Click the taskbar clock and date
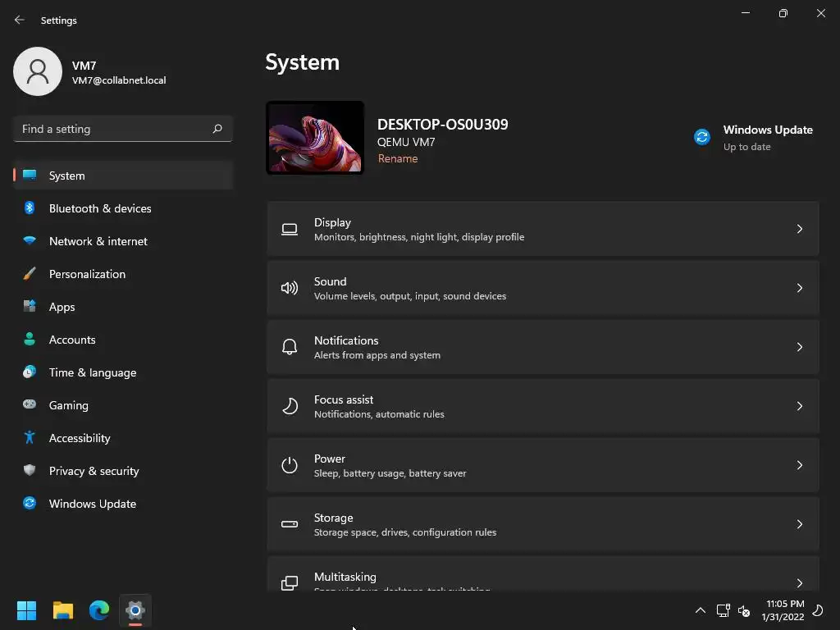 [x=783, y=610]
